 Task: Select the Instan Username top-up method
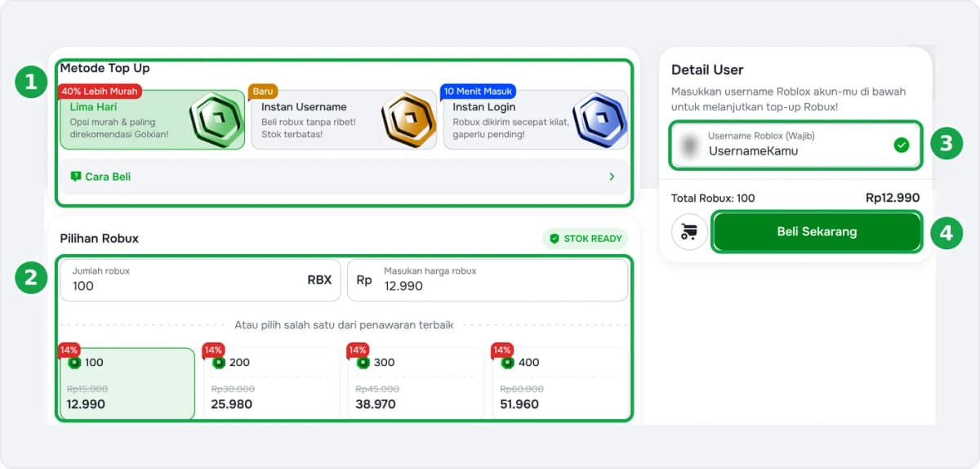click(x=344, y=120)
